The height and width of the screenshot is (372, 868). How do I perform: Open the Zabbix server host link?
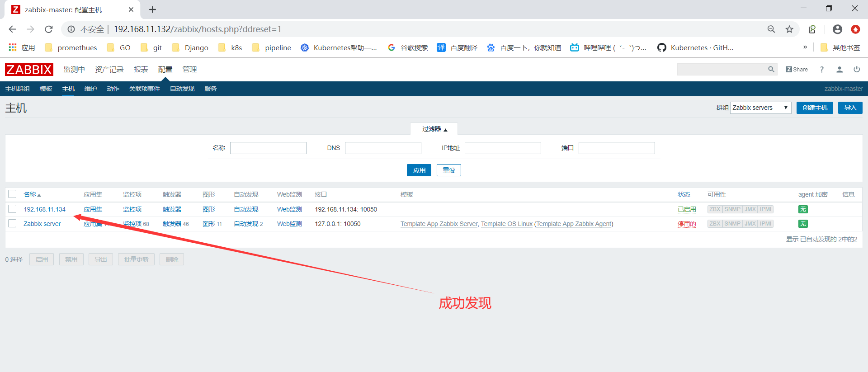42,224
